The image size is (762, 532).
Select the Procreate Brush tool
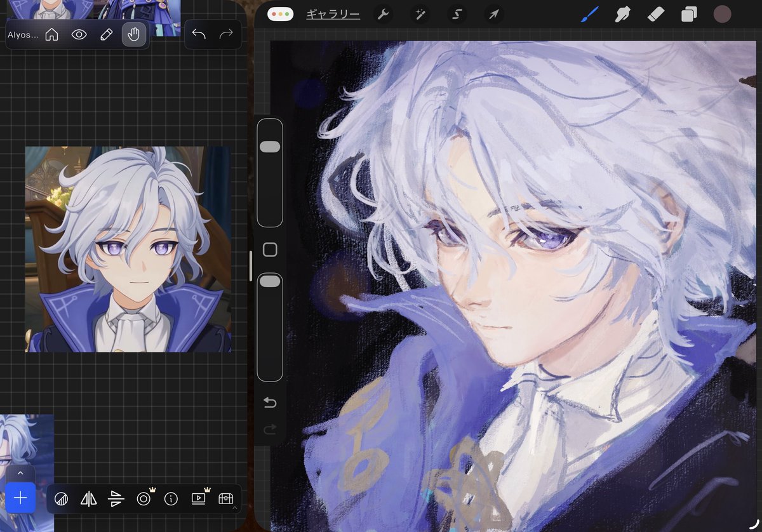590,14
